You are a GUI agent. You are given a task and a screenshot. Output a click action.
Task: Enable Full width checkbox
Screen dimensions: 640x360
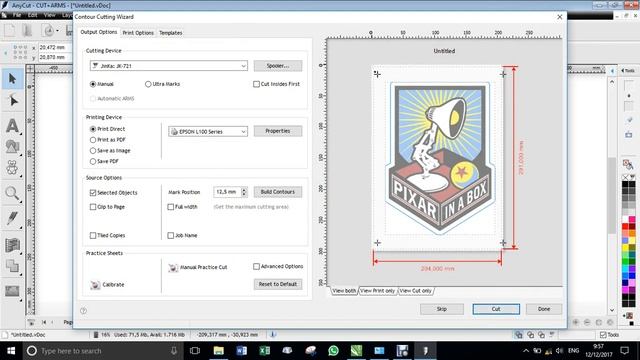pyautogui.click(x=171, y=207)
